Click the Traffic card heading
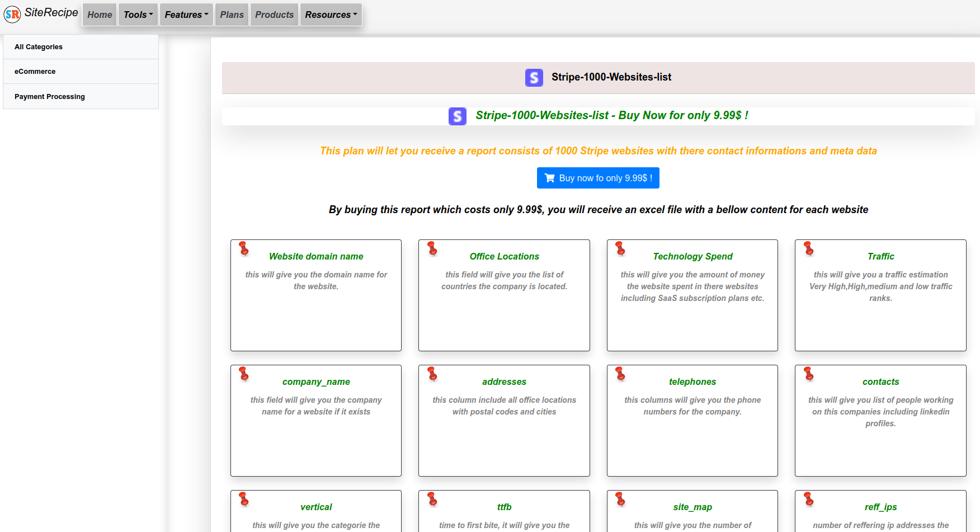Viewport: 980px width, 532px height. 881,256
